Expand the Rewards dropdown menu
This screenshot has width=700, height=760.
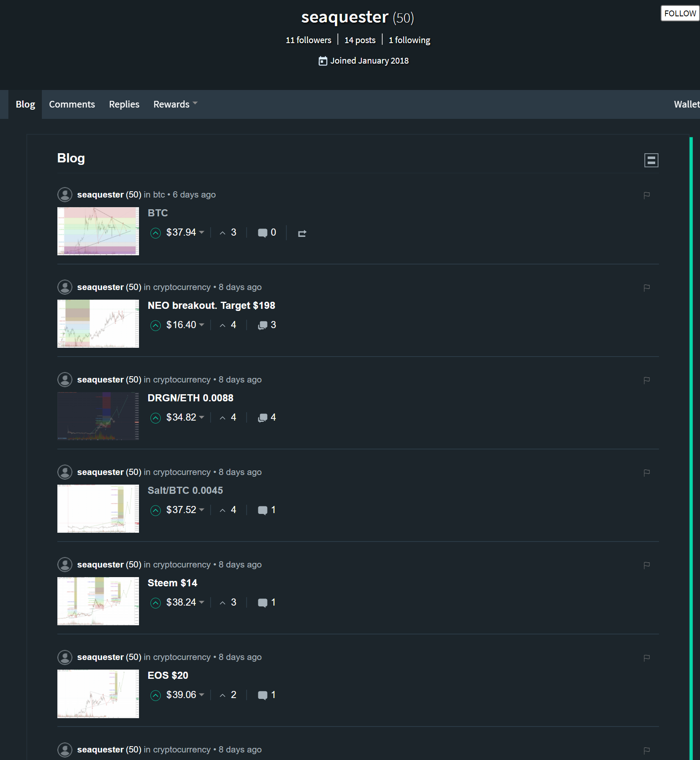pyautogui.click(x=175, y=104)
